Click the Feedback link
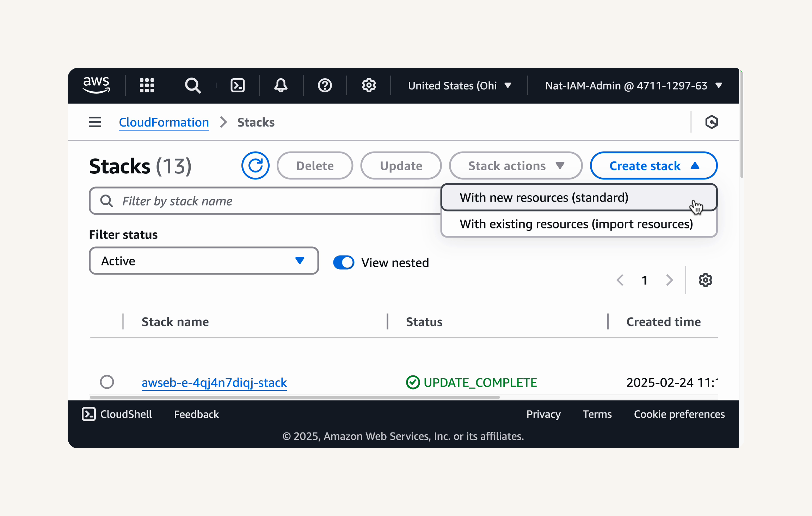 (196, 414)
